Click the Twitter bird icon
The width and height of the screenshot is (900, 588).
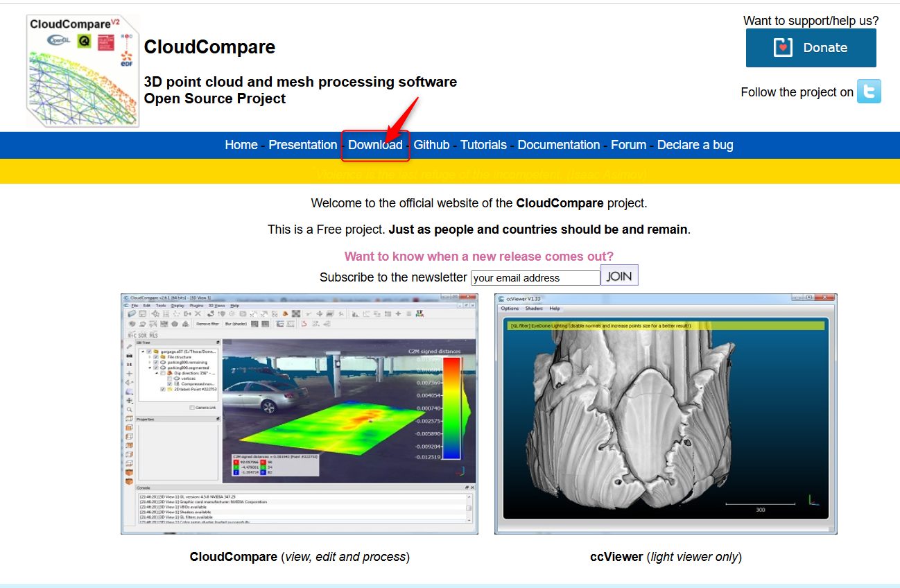coord(868,92)
